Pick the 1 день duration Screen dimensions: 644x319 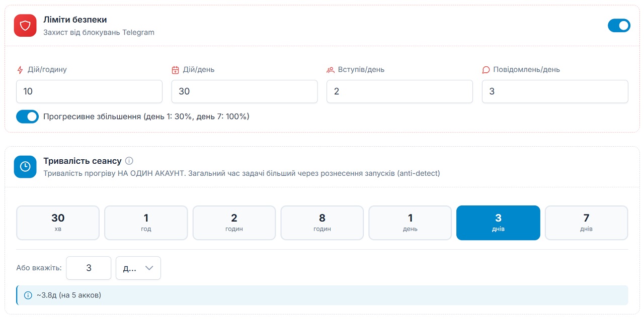click(410, 223)
